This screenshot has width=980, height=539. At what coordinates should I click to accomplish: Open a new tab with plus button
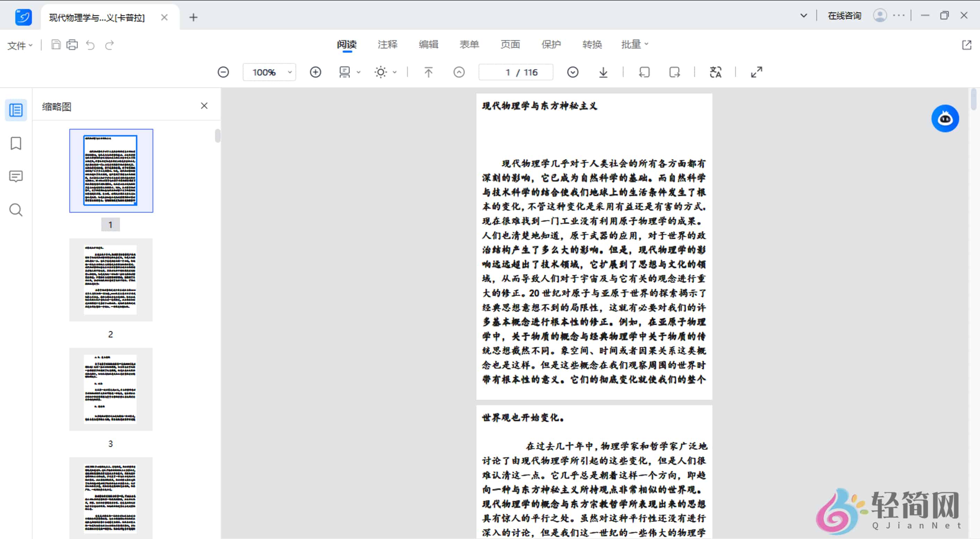[193, 17]
